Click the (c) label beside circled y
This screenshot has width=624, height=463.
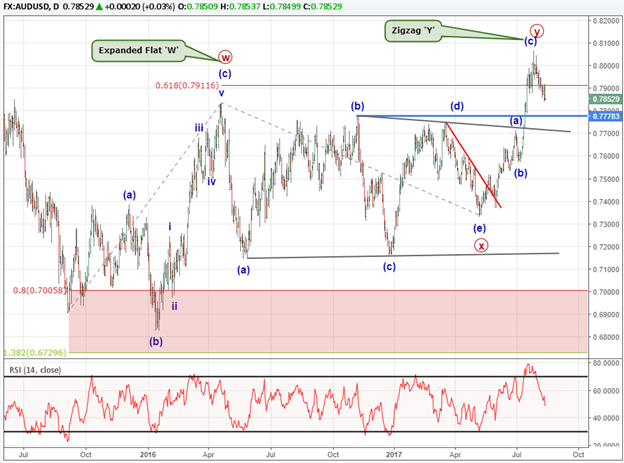(x=530, y=41)
